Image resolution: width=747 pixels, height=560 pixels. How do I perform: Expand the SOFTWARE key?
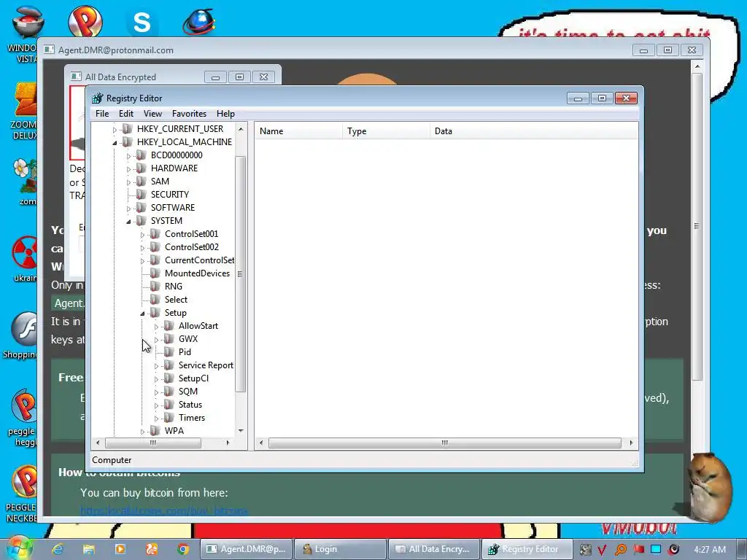(128, 208)
